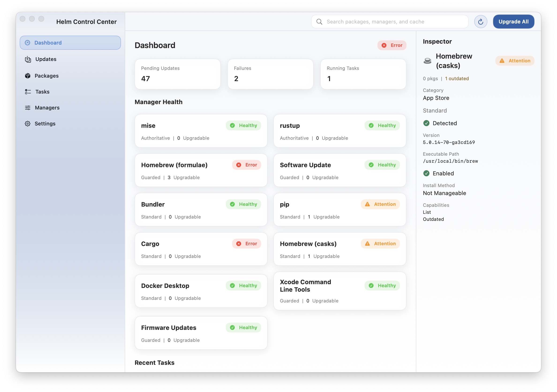Open Settings from the sidebar menu
This screenshot has width=557, height=392.
click(45, 124)
